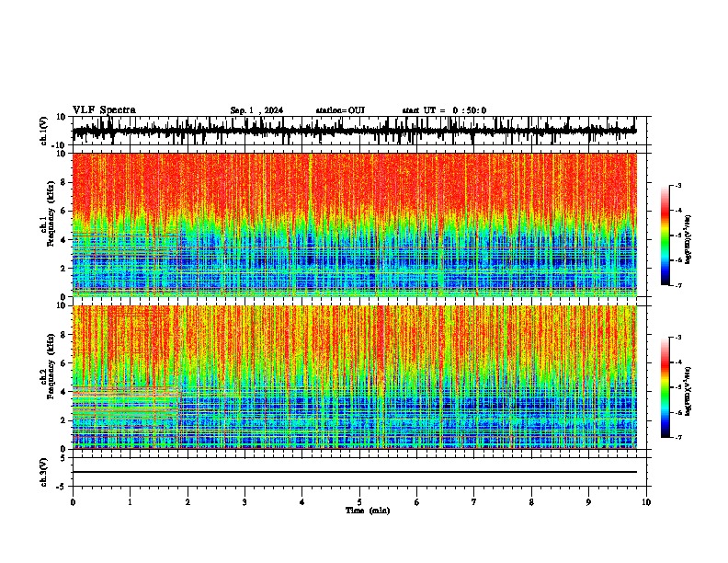Click the time axis end label "10"
The image size is (728, 563).
[x=646, y=502]
